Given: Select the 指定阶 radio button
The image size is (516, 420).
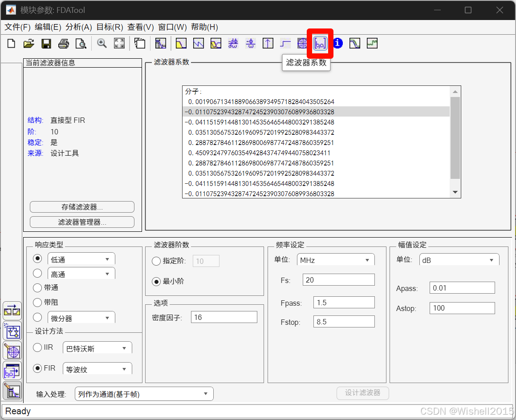Looking at the screenshot, I should (156, 261).
